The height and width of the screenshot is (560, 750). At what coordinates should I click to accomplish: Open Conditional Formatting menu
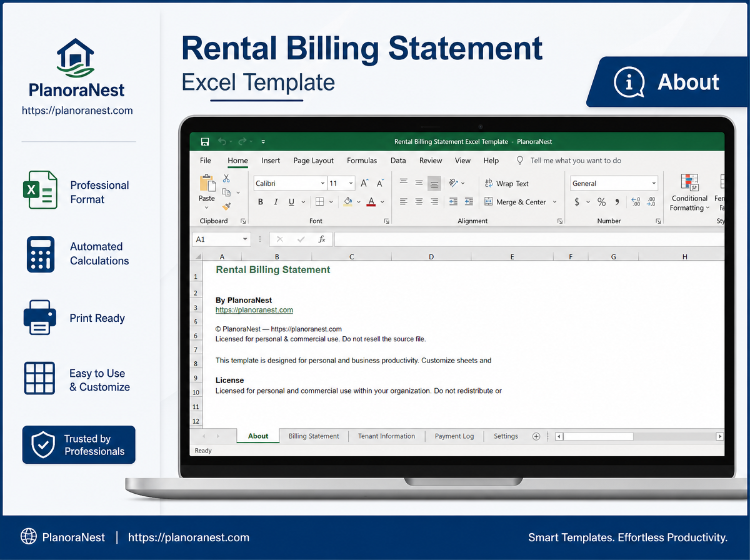click(689, 193)
